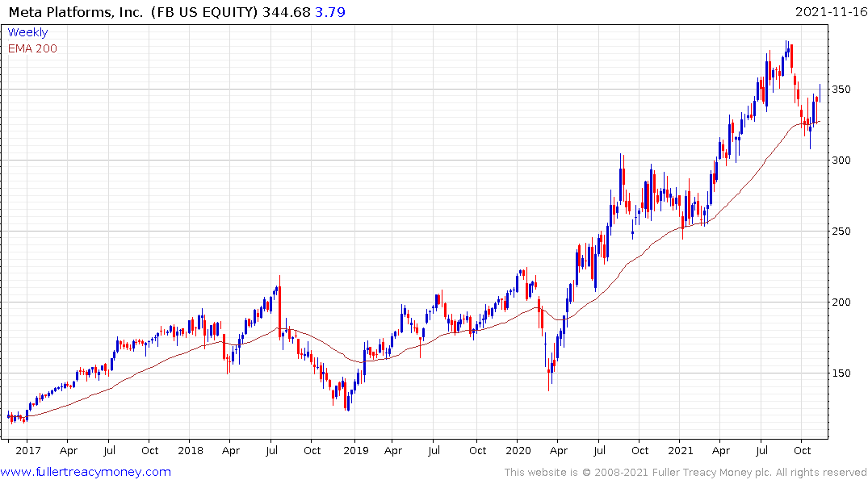
Task: Click the 2017 time axis label
Action: [28, 451]
